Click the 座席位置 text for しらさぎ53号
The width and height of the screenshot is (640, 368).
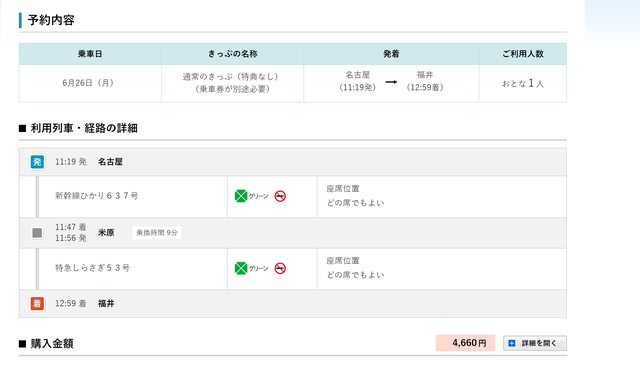343,261
